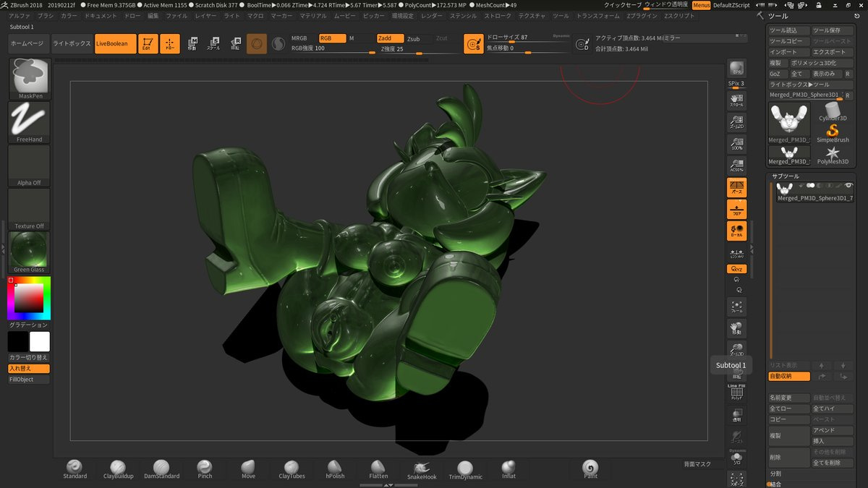Click the BPR render button
868x488 pixels.
[x=736, y=69]
